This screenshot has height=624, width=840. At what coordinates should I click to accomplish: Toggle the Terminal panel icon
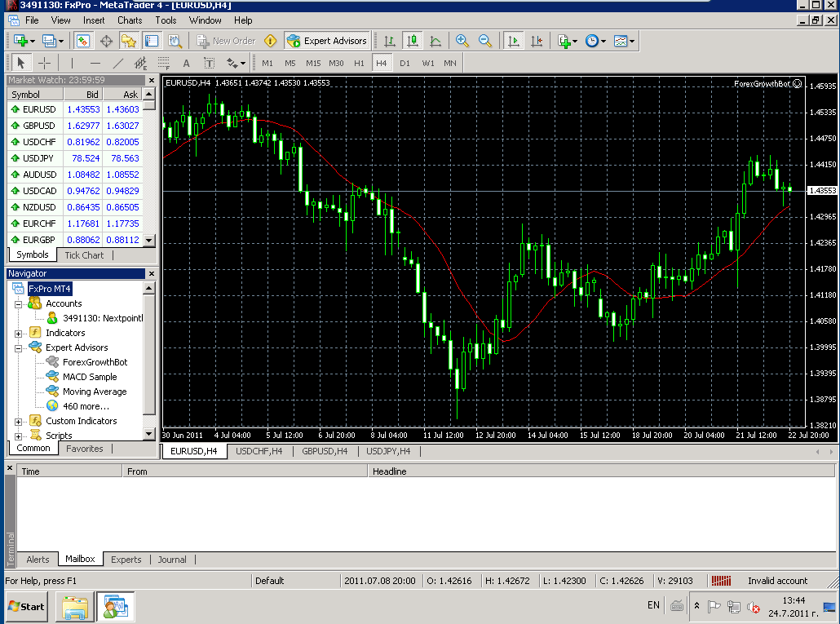coord(152,41)
